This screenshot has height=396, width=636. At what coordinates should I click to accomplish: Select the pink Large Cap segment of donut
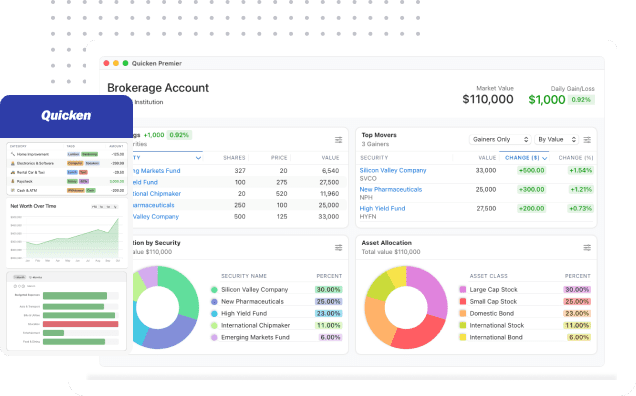pyautogui.click(x=431, y=290)
